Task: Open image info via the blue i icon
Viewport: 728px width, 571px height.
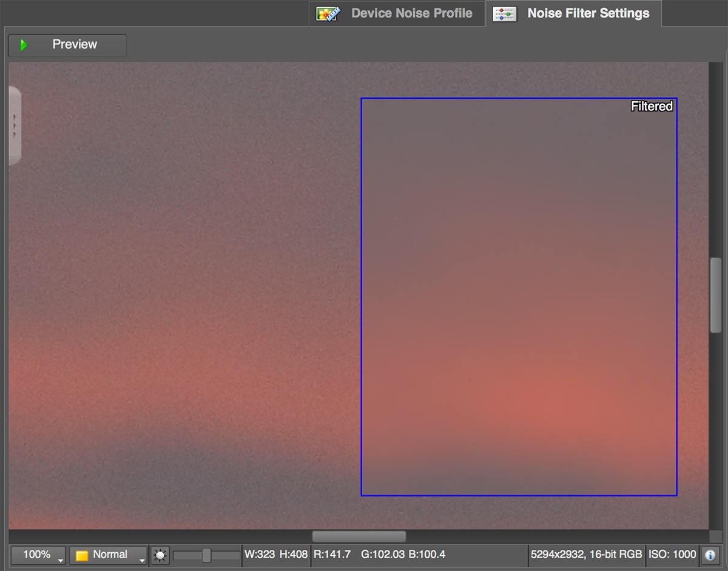Action: coord(710,555)
